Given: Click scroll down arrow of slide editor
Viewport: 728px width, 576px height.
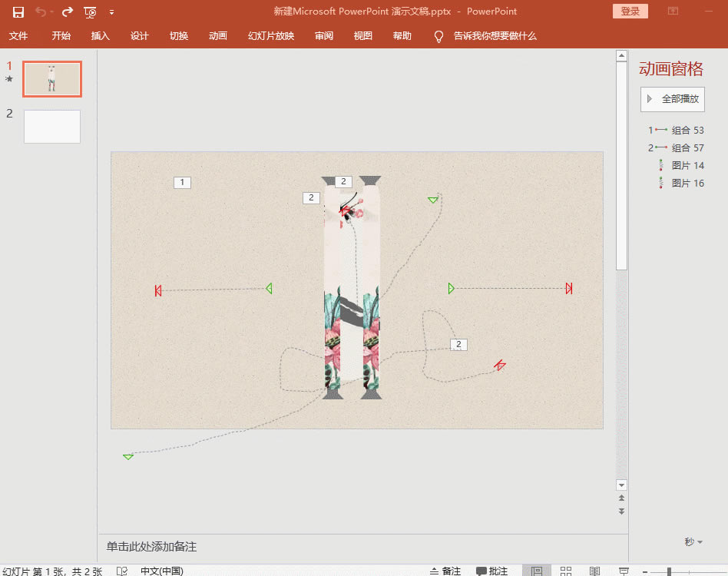Looking at the screenshot, I should [x=622, y=485].
